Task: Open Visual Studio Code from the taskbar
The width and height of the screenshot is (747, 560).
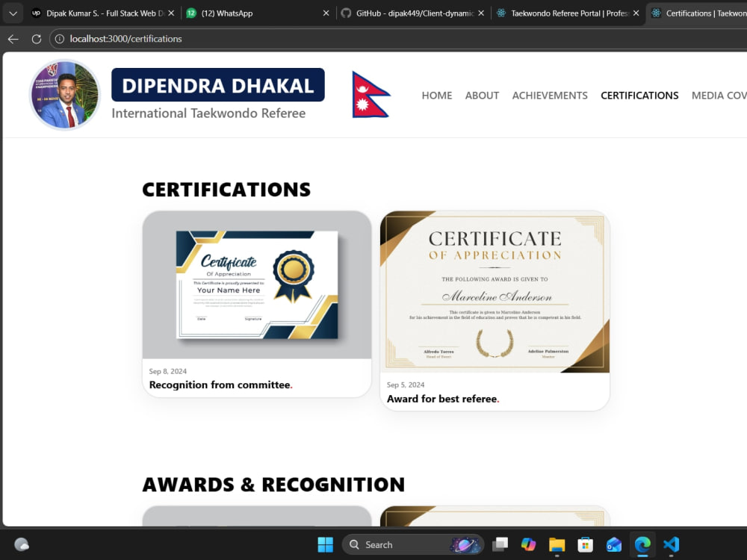Action: (x=672, y=544)
